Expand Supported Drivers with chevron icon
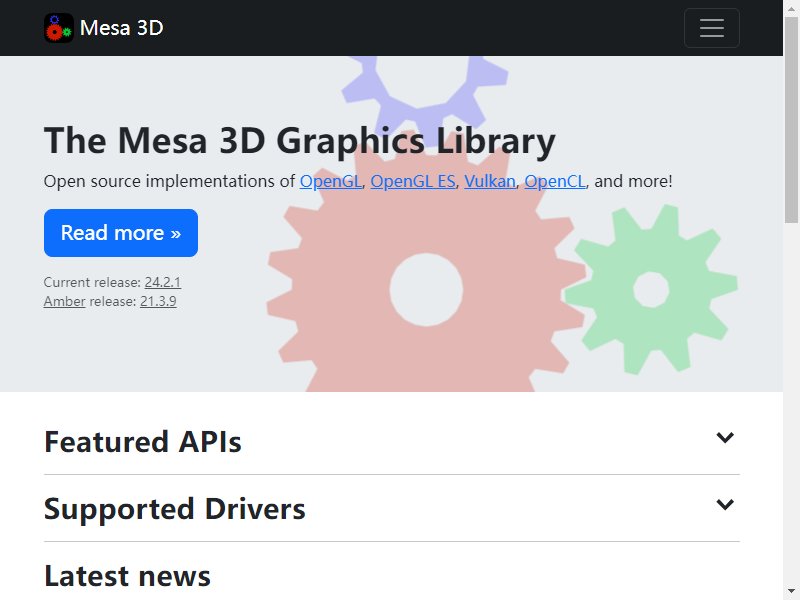This screenshot has width=800, height=600. point(725,505)
